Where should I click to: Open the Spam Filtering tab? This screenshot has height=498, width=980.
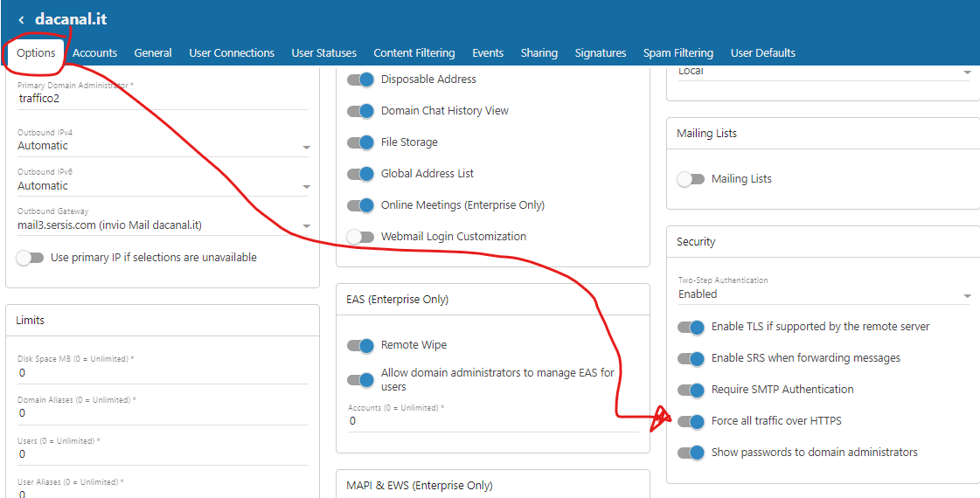point(678,53)
